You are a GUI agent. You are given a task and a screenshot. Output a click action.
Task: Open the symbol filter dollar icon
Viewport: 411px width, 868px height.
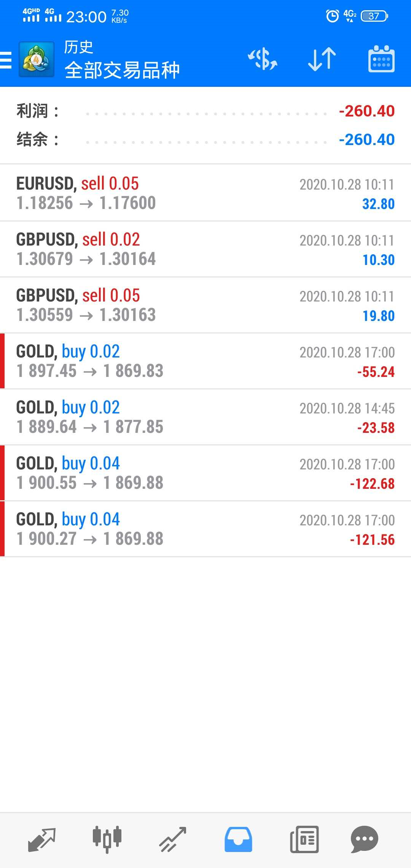point(263,59)
